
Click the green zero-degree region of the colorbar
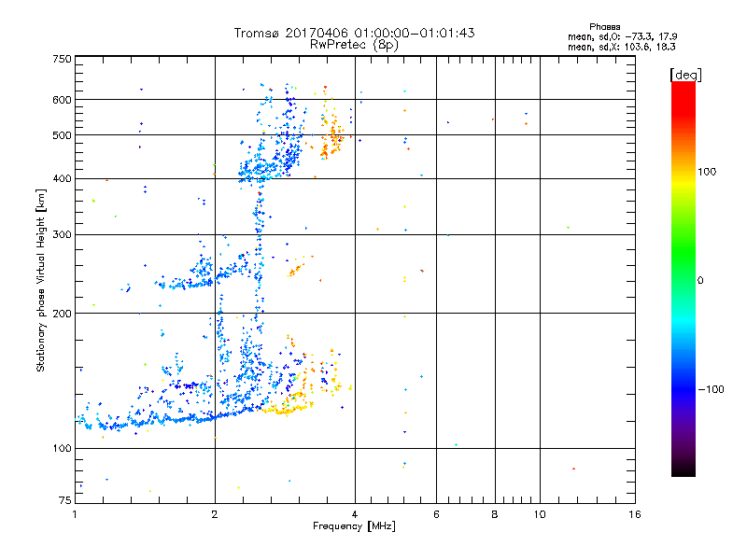[684, 267]
